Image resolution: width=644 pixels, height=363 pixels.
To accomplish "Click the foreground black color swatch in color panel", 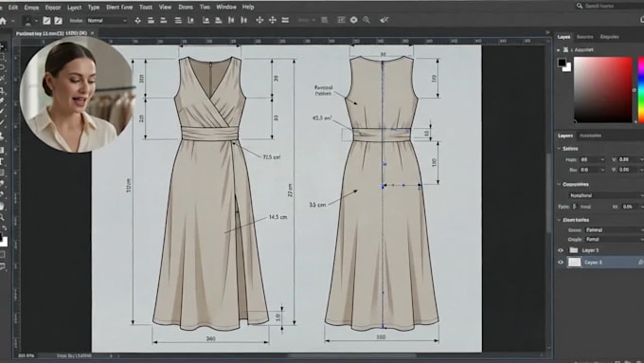I will pos(562,63).
